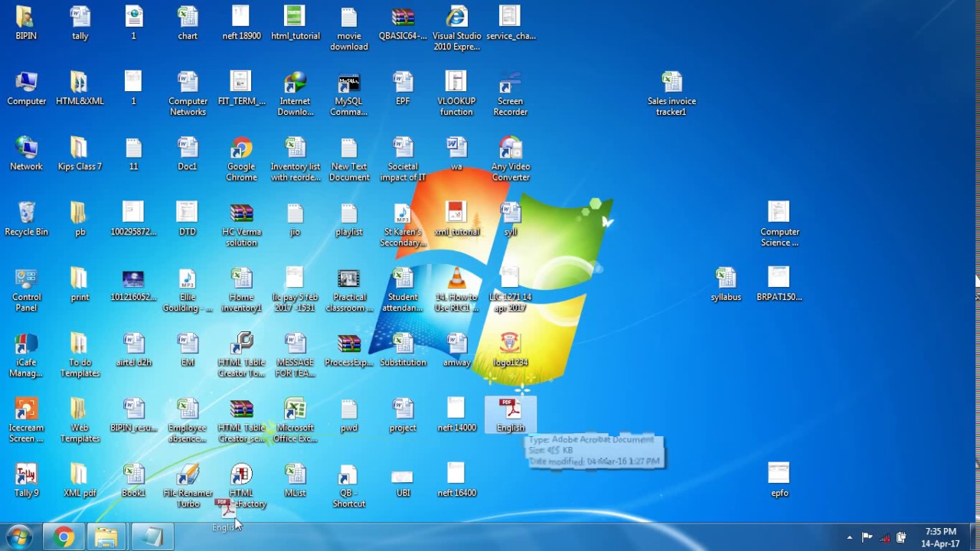Select the Web Templates folder

point(80,409)
